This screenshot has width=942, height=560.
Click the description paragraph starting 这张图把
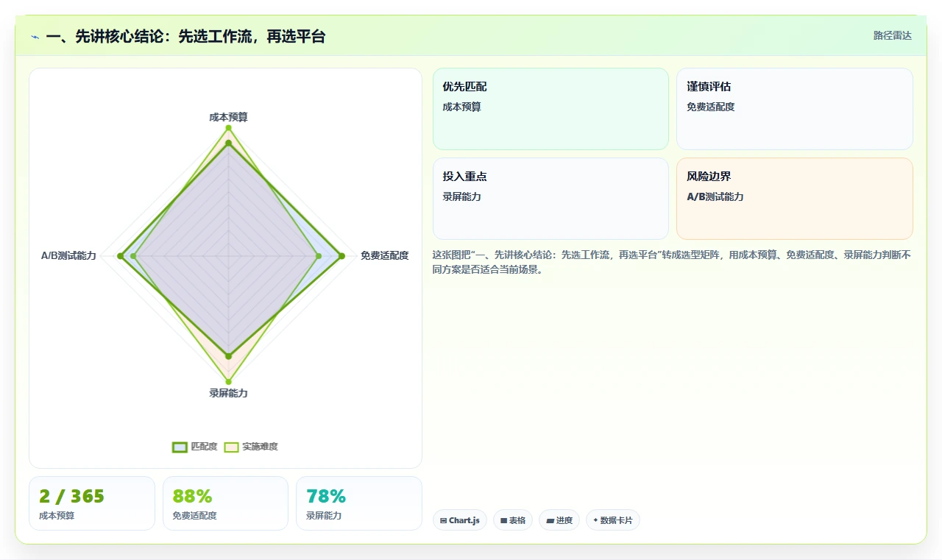coord(672,262)
